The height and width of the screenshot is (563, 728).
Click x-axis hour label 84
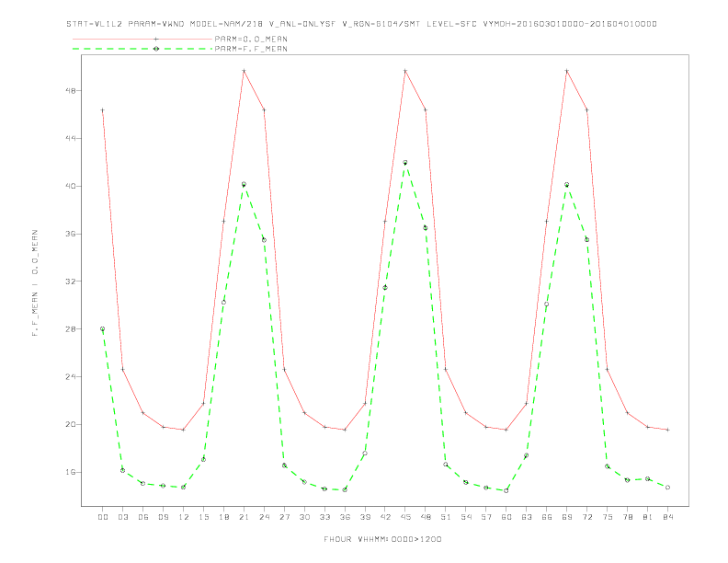[667, 517]
